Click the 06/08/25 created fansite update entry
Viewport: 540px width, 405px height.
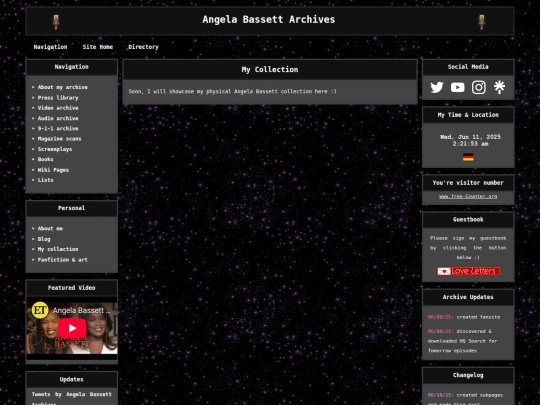[464, 317]
